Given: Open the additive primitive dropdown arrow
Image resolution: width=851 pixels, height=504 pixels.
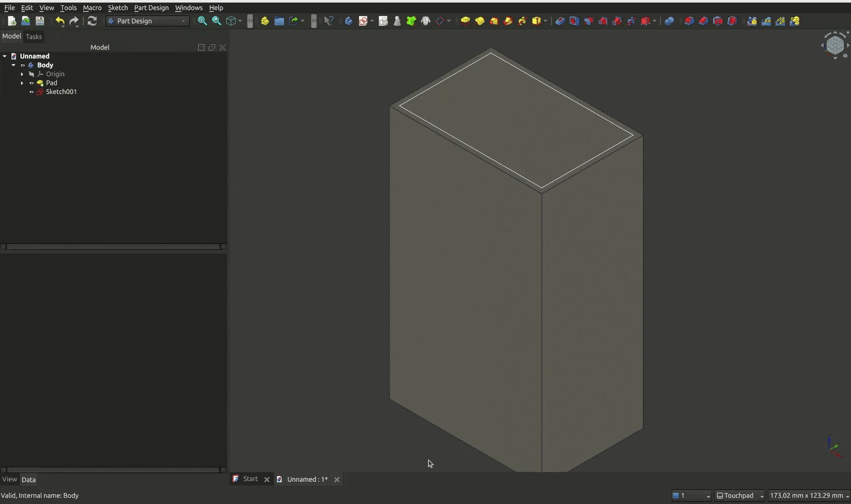Looking at the screenshot, I should click(546, 21).
